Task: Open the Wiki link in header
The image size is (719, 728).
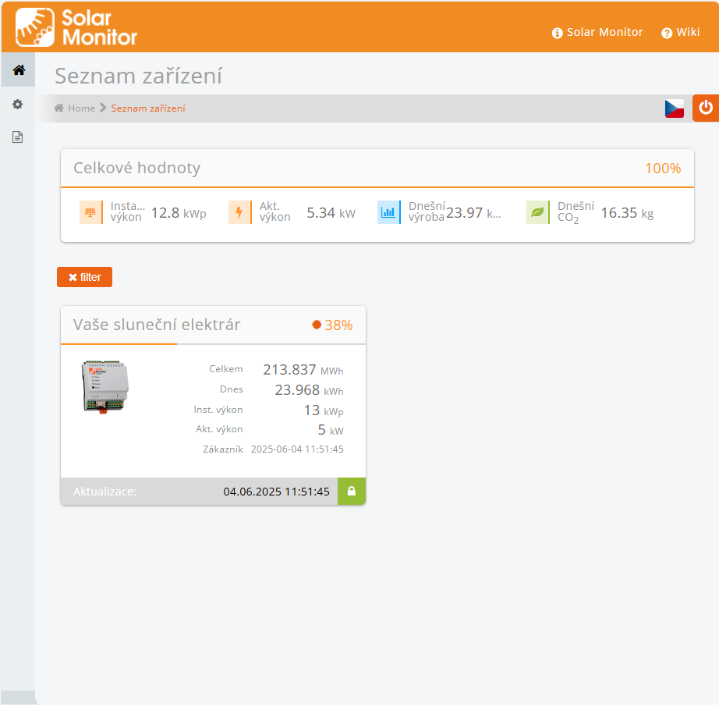Action: (x=680, y=33)
